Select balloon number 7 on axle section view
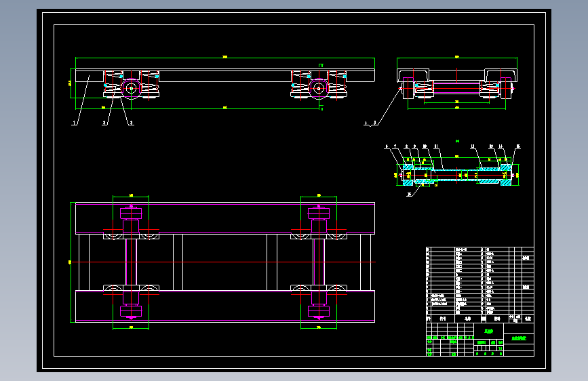 point(395,146)
